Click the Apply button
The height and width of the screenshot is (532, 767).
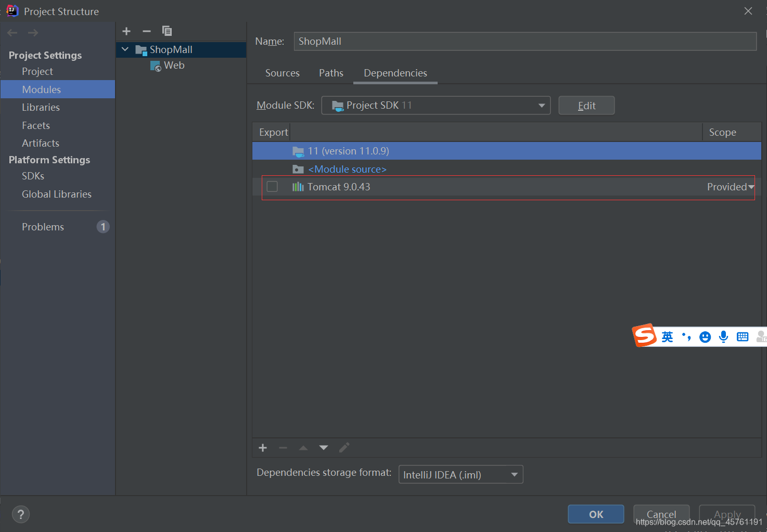coord(727,514)
